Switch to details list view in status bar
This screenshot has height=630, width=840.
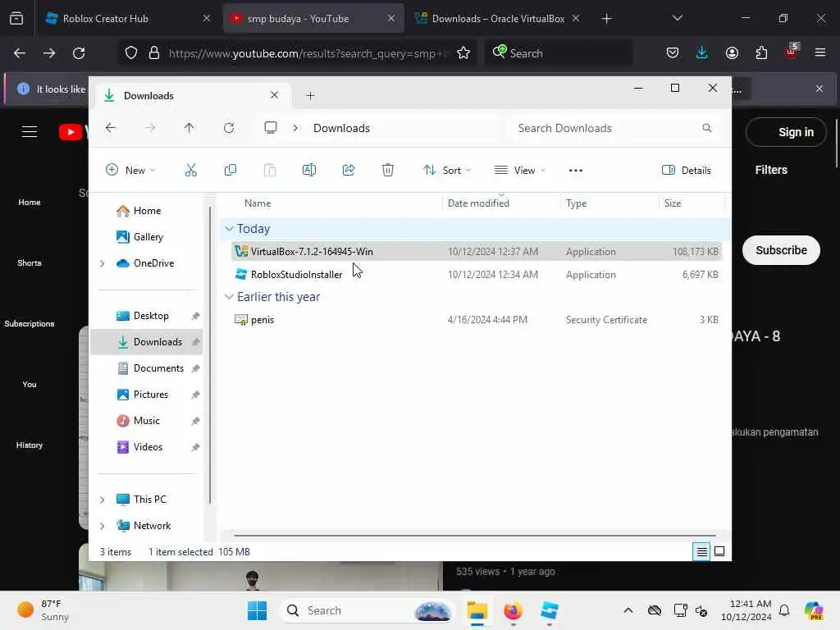click(x=702, y=551)
